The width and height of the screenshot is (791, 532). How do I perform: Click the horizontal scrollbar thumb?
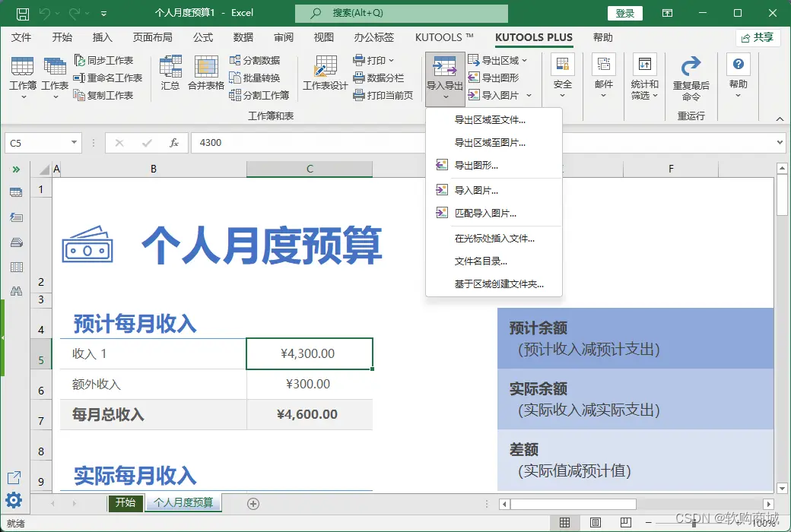click(573, 504)
